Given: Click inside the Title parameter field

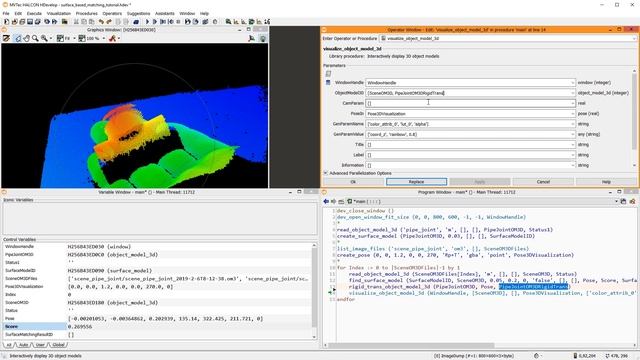Looking at the screenshot, I should [x=470, y=144].
